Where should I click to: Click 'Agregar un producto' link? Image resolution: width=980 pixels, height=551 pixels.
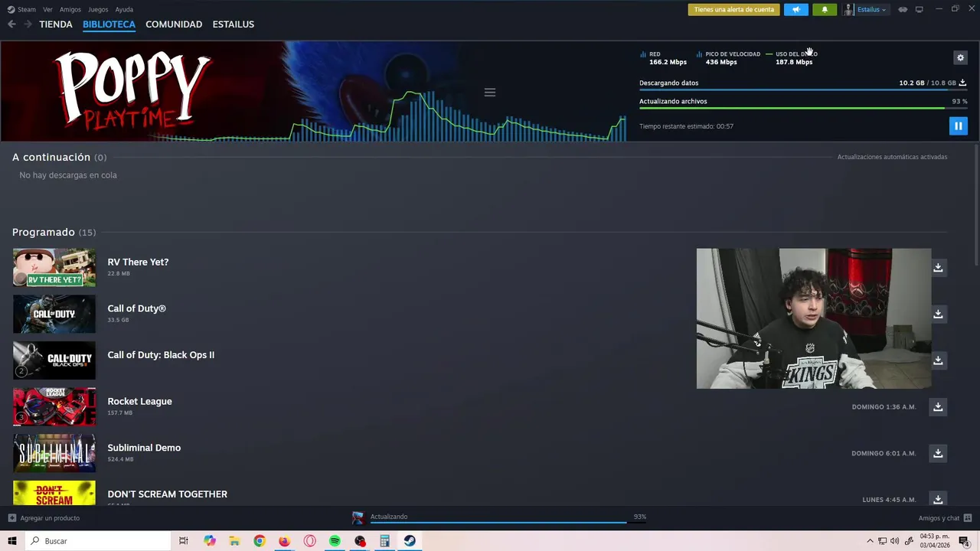(x=44, y=518)
